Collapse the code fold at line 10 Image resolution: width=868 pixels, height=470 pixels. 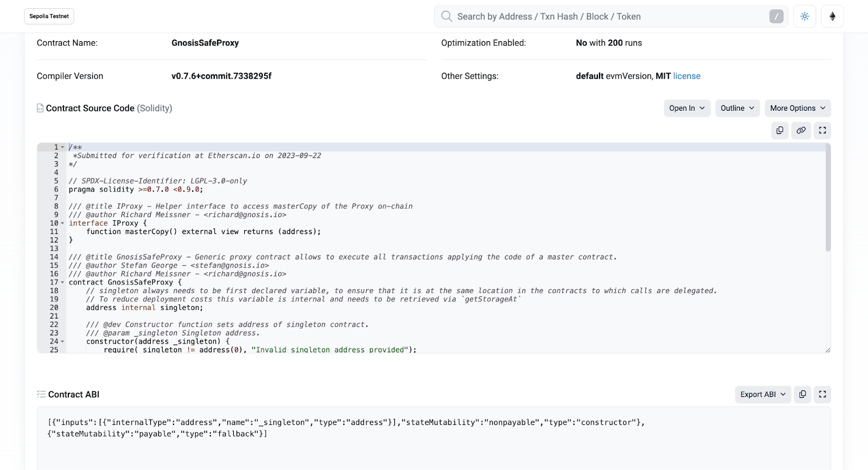[62, 224]
